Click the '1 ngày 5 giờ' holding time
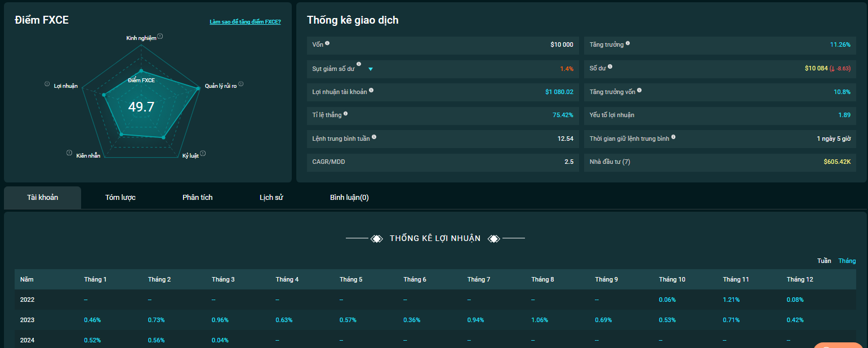 tap(834, 139)
